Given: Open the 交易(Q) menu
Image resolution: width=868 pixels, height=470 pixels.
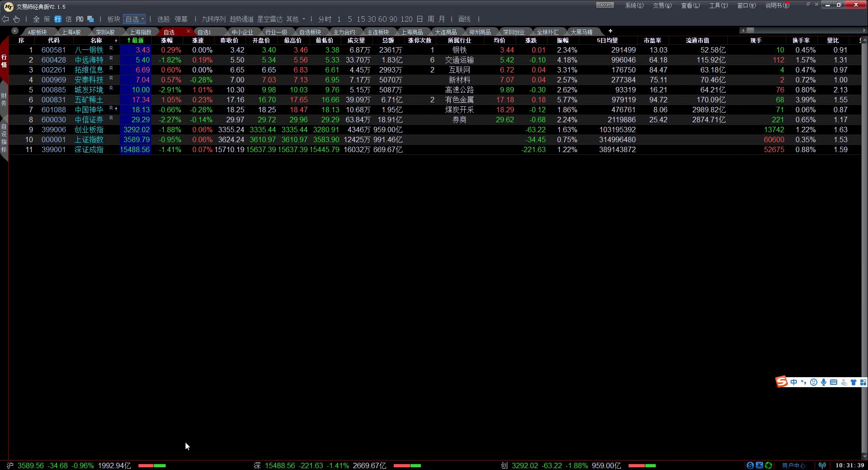Looking at the screenshot, I should 662,5.
